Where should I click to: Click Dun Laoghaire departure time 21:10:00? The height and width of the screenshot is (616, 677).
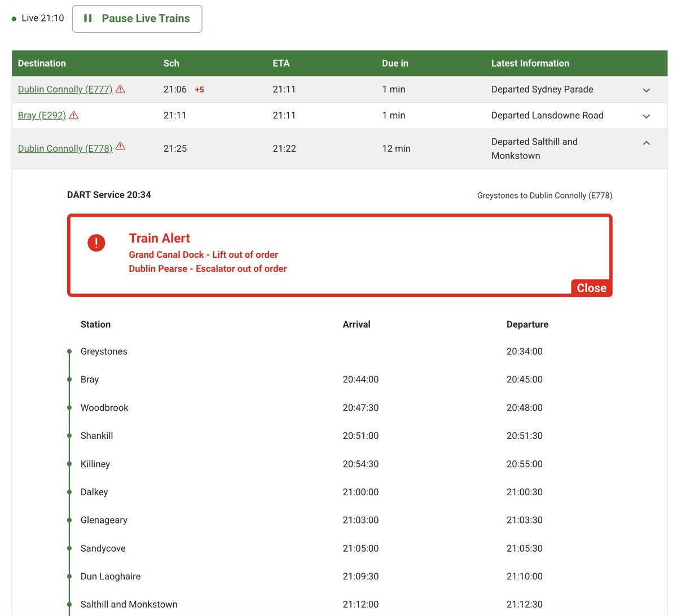(x=525, y=577)
